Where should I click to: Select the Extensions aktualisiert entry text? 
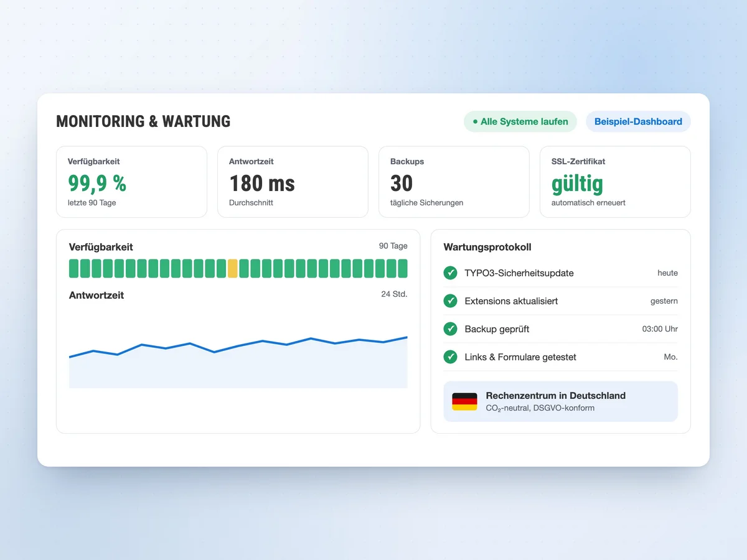(511, 301)
